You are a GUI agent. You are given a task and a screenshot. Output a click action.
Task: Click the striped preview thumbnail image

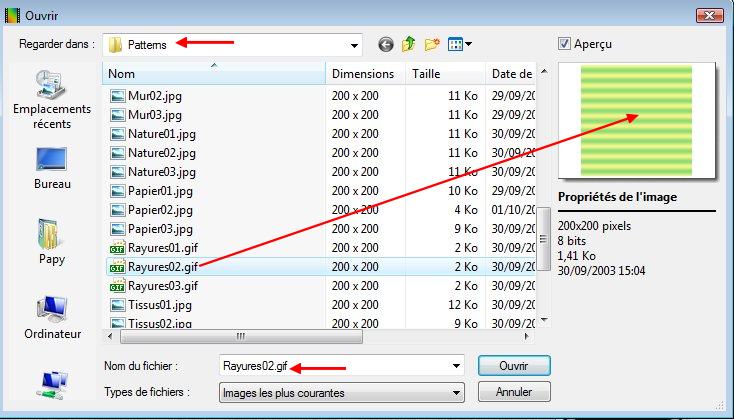636,116
